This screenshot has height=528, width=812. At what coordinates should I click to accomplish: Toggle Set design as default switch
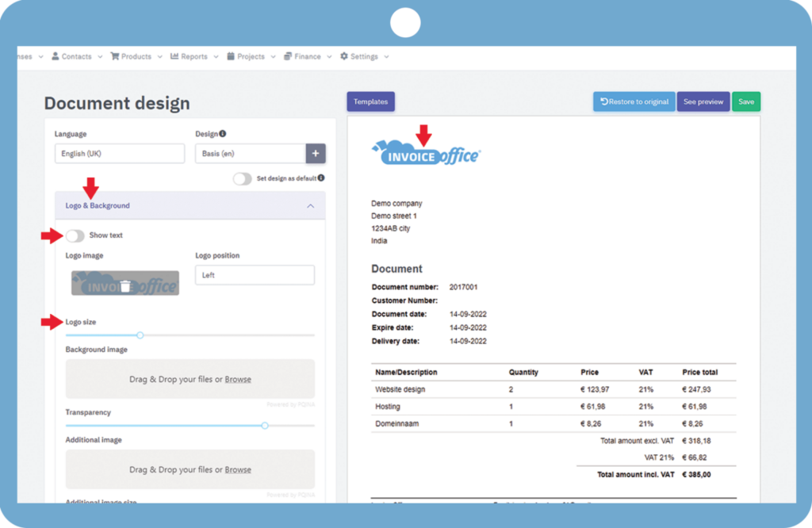coord(242,179)
